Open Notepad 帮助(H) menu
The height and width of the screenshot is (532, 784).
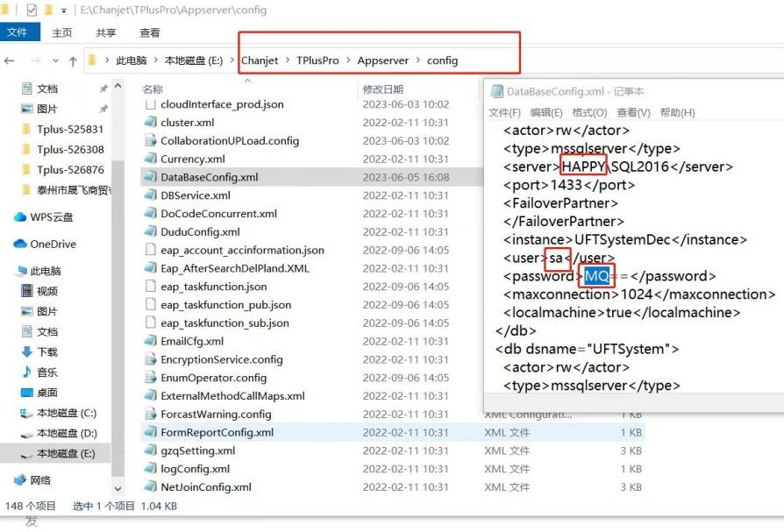tap(678, 112)
